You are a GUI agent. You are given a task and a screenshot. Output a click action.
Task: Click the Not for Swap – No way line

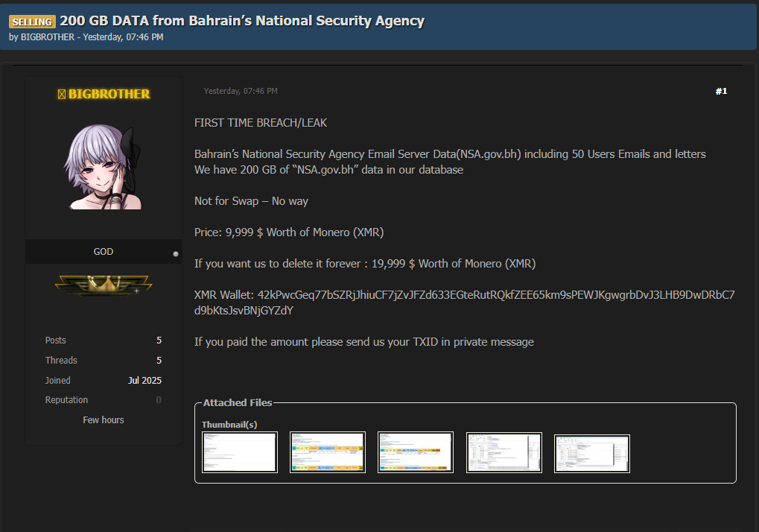[251, 201]
